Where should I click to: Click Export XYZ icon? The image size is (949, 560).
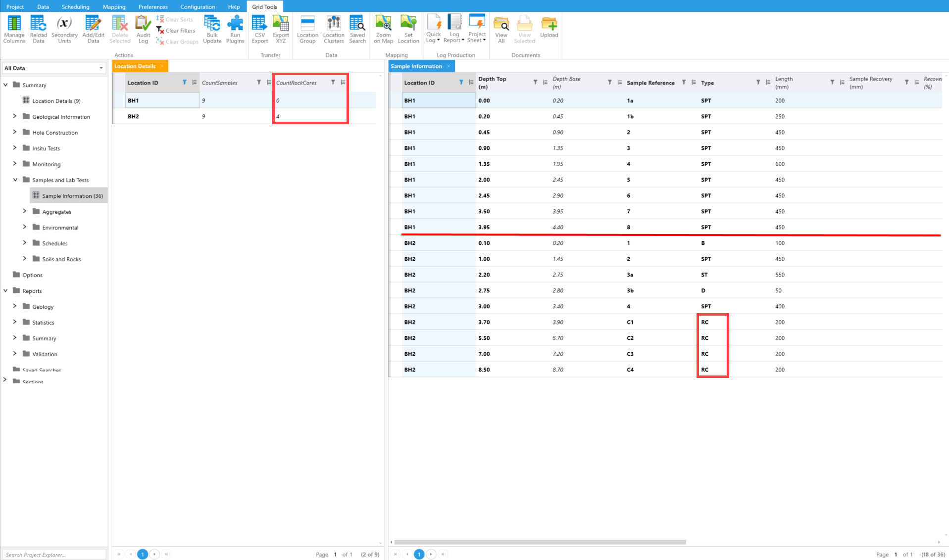pos(281,29)
